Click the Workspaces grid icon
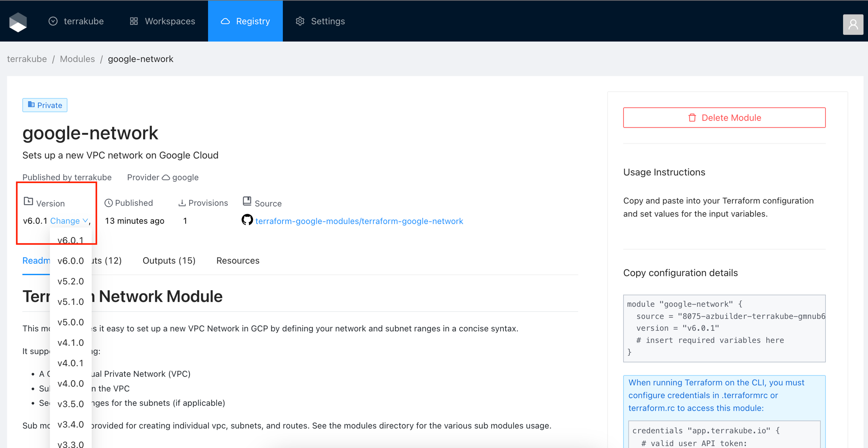The height and width of the screenshot is (448, 868). coord(134,21)
